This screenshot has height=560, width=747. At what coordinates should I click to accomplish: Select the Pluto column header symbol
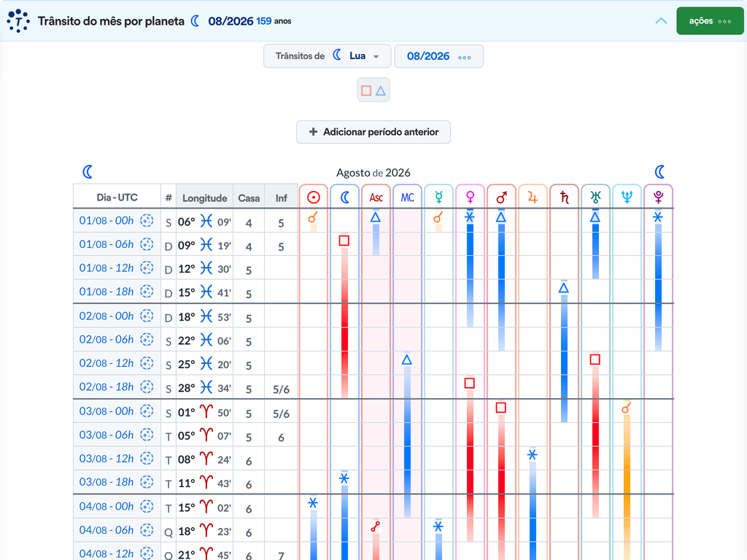(x=659, y=197)
